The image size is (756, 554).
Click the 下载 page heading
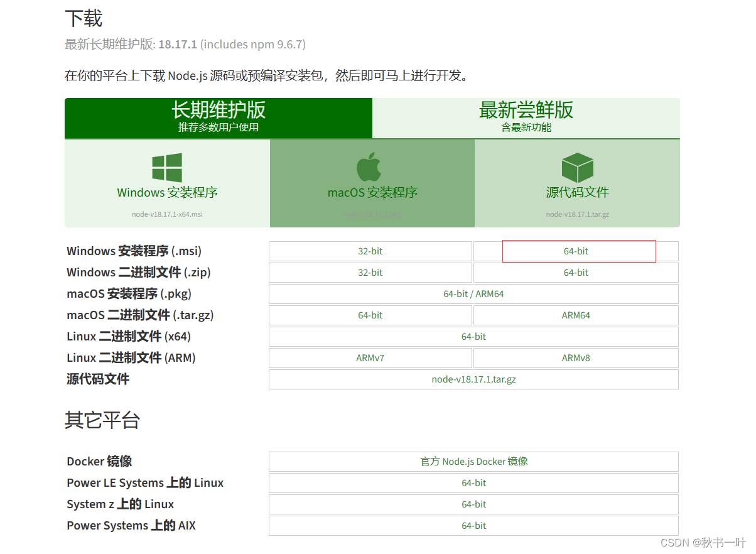click(x=84, y=18)
